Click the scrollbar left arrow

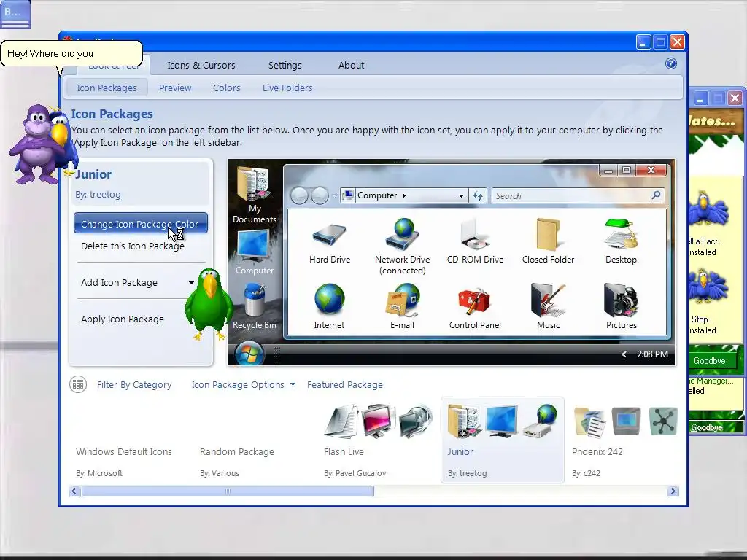point(74,491)
